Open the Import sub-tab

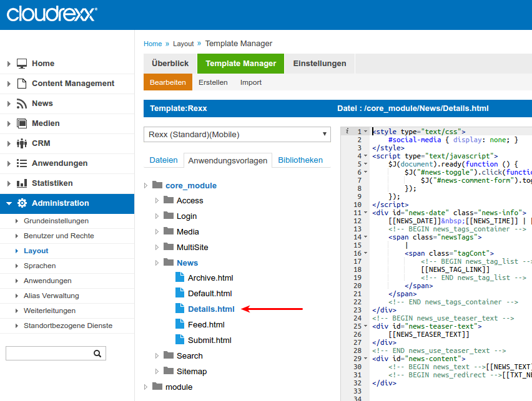[x=251, y=82]
